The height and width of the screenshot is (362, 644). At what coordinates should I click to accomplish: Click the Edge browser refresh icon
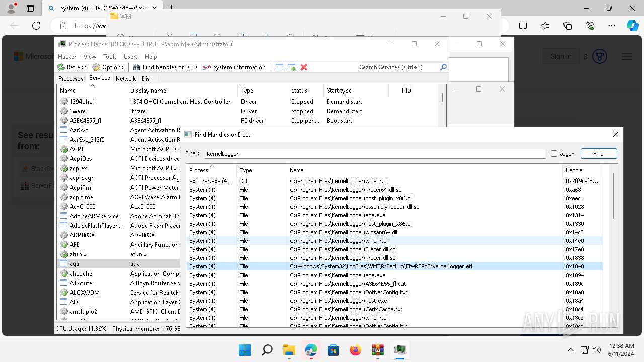(x=36, y=26)
